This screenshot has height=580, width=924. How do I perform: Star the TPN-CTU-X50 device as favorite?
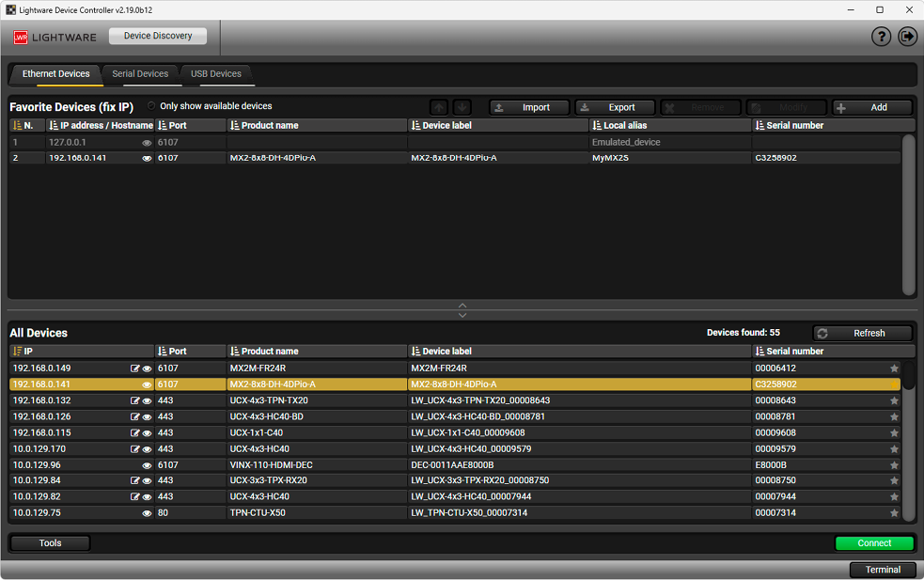pyautogui.click(x=894, y=513)
